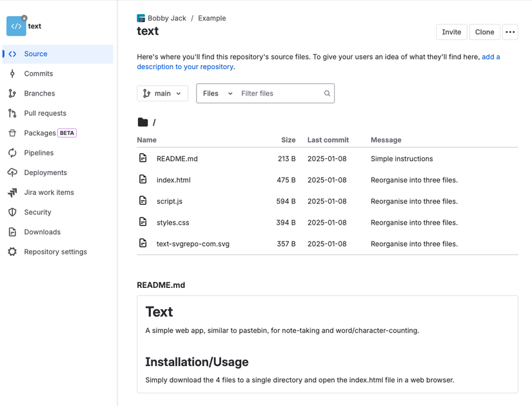
Task: Expand the Files dropdown
Action: point(216,93)
